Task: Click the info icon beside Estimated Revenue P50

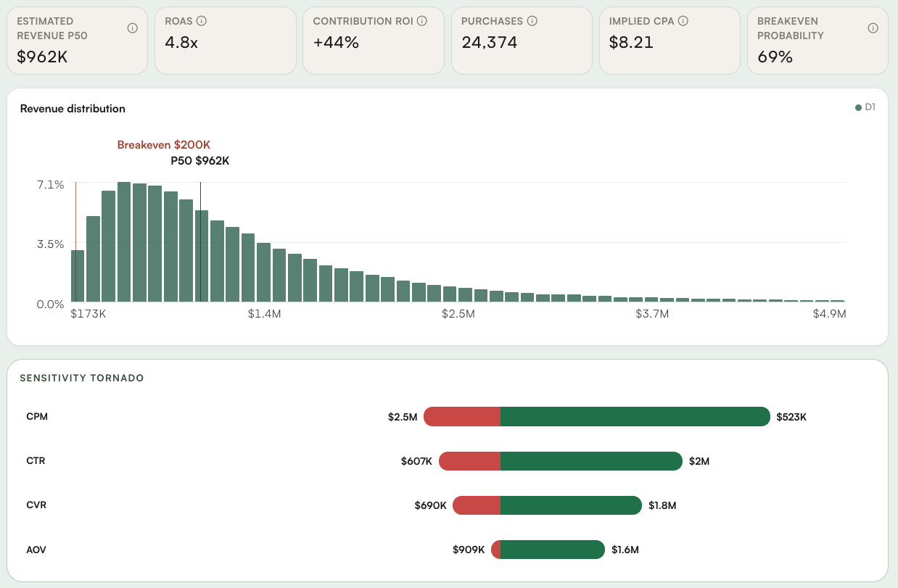Action: (x=133, y=28)
